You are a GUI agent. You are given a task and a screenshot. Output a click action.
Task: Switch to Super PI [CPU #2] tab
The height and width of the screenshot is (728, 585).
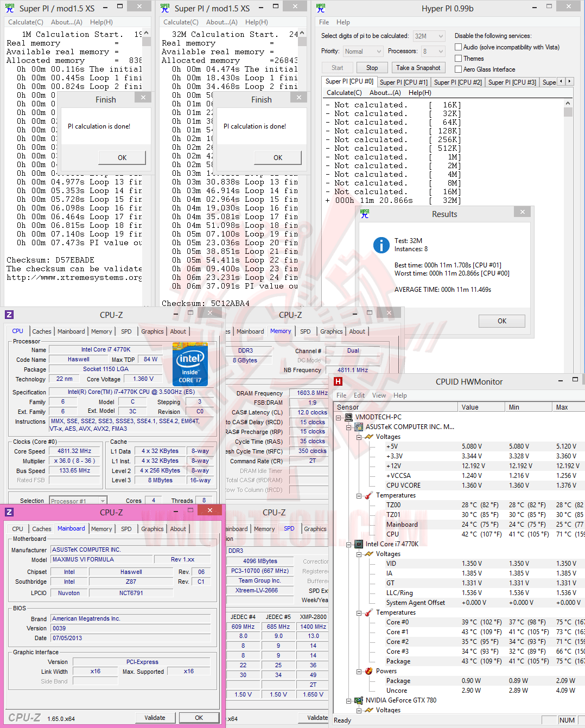458,82
